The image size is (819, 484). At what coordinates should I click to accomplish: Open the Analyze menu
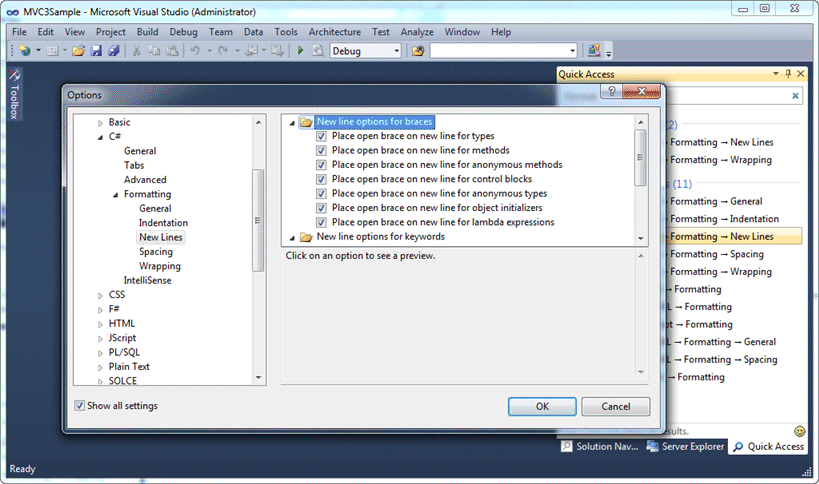pos(417,32)
